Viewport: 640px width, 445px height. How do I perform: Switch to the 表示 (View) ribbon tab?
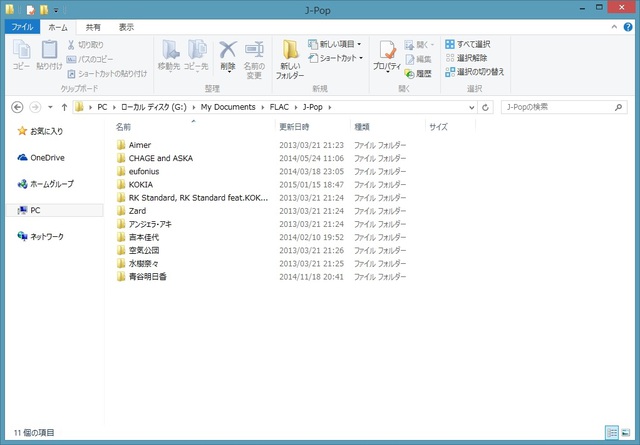tap(126, 28)
